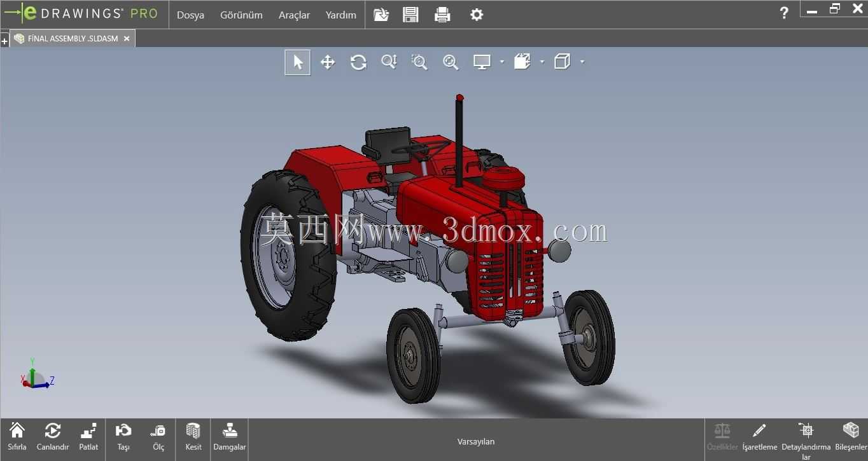Open the Bileşenler components panel
This screenshot has height=461, width=868.
851,437
